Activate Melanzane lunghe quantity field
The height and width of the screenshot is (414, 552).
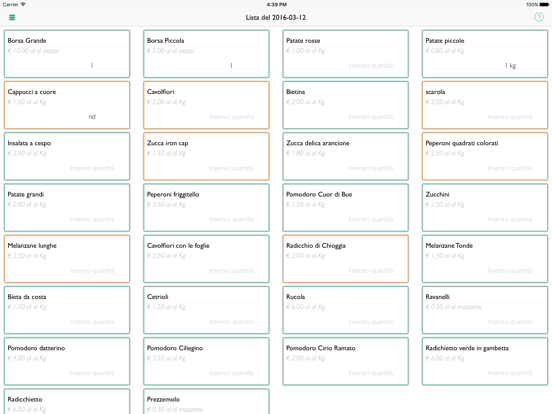coord(92,270)
